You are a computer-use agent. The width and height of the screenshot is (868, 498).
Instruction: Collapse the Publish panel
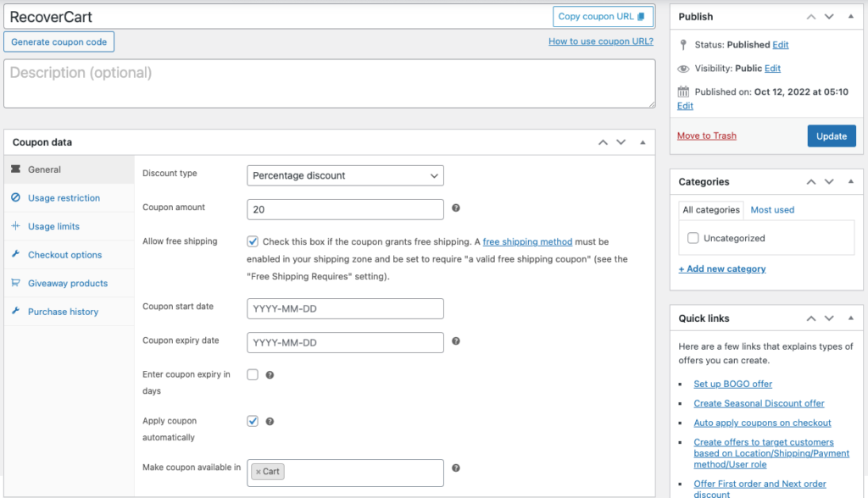(x=851, y=17)
